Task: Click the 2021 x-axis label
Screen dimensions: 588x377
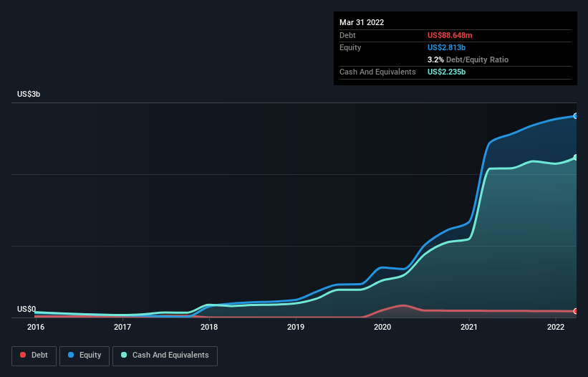Action: point(468,327)
